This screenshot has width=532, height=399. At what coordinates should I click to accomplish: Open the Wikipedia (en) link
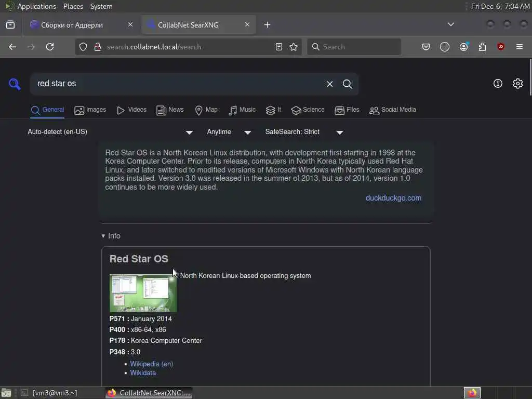tap(151, 364)
